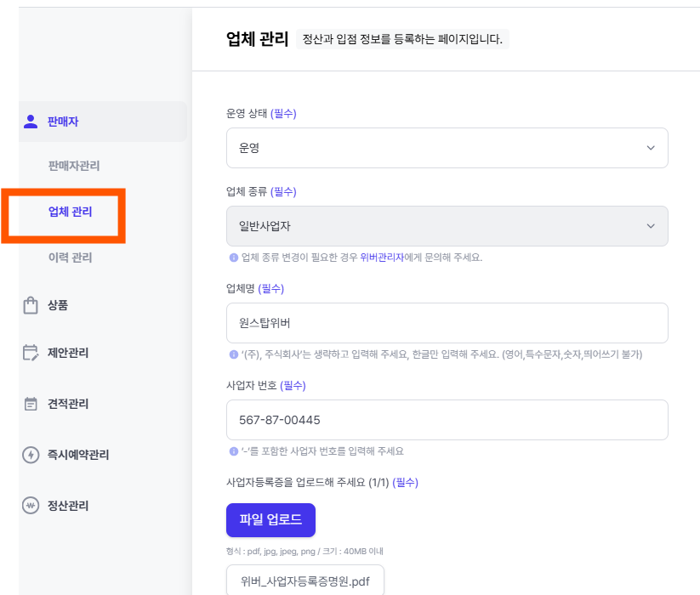Open 판매자관리 submenu item

74,166
